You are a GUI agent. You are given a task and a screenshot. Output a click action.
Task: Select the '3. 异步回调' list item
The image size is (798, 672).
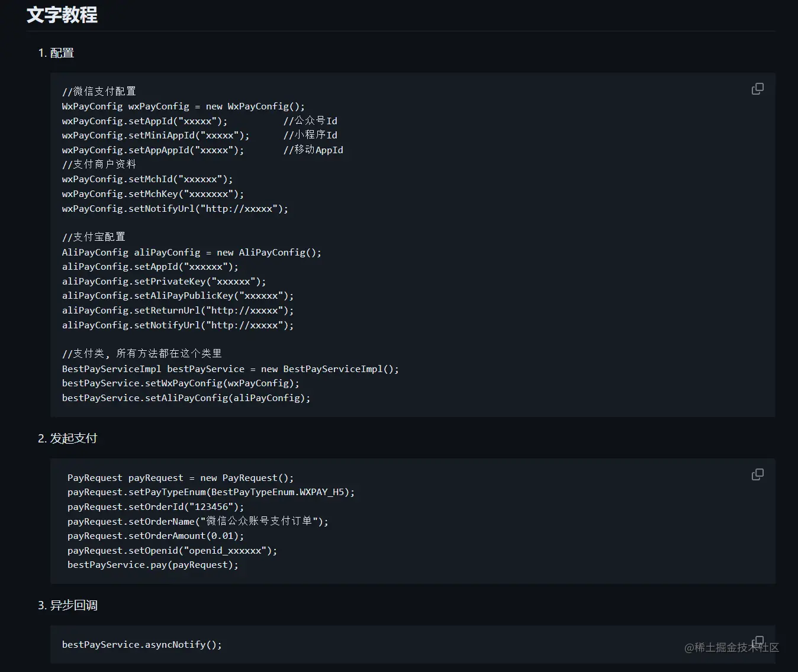pos(67,605)
